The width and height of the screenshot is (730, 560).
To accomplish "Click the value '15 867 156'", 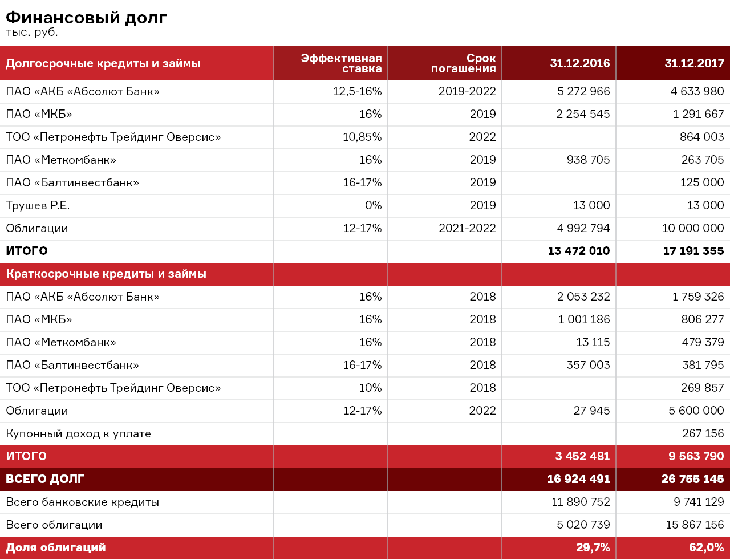I will tap(695, 525).
